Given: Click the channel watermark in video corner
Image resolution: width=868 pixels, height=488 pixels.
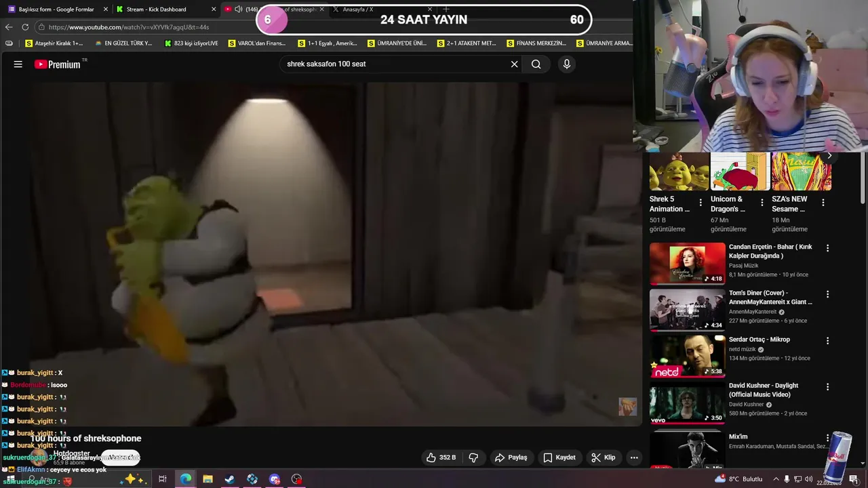Looking at the screenshot, I should (x=627, y=407).
